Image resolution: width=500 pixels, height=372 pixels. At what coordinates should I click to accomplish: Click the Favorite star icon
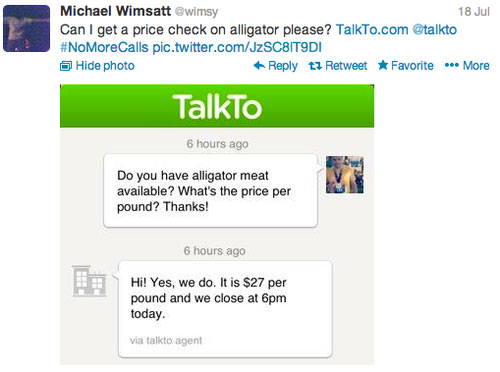coord(383,65)
